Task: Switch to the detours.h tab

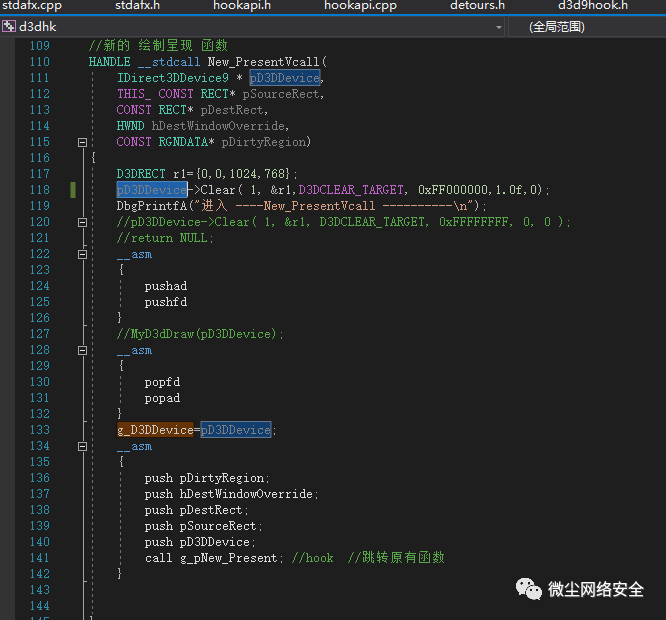Action: pyautogui.click(x=477, y=6)
